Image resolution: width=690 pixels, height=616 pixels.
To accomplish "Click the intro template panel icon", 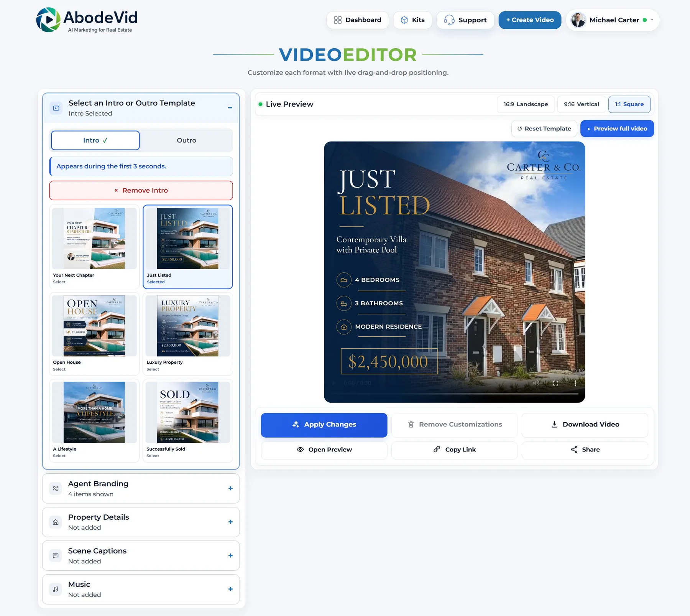I will 56,108.
